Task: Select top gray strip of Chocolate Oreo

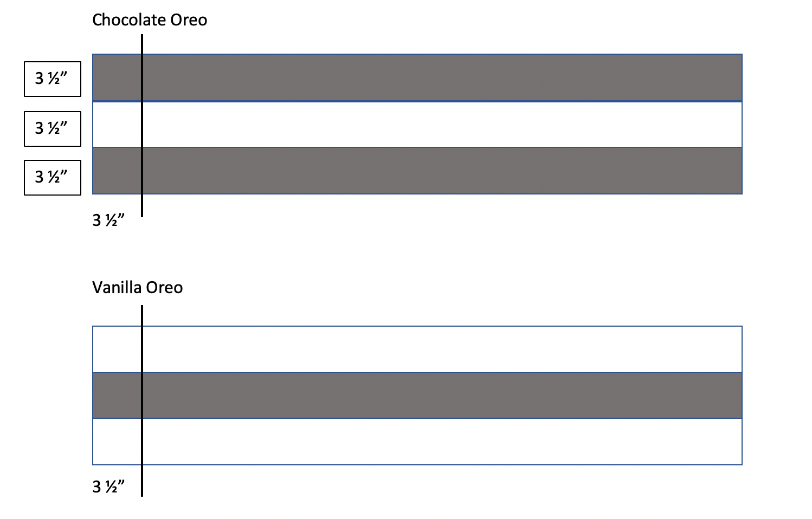Action: click(417, 77)
